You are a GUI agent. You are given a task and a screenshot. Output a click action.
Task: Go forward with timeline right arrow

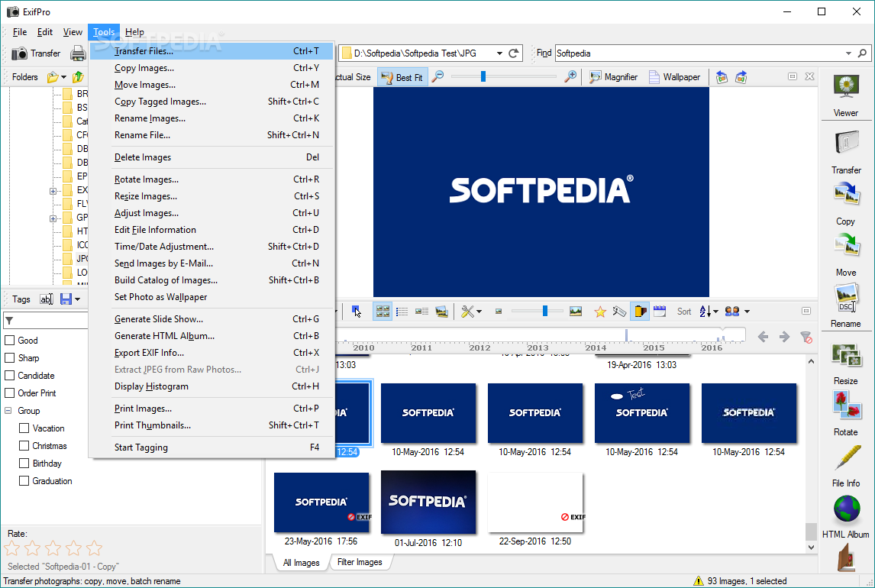click(784, 337)
